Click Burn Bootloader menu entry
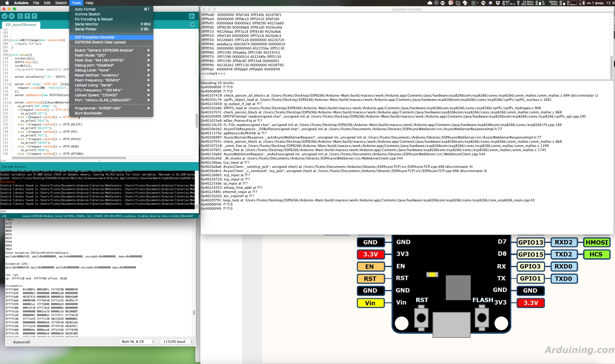The height and width of the screenshot is (364, 615). (88, 113)
